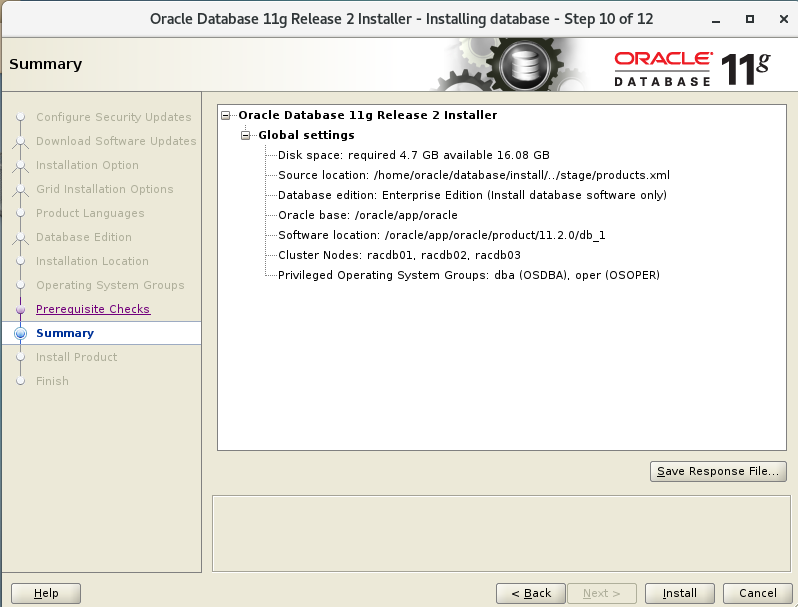Viewport: 798px width, 607px height.
Task: Click Grid Installation Options step
Action: 104,189
